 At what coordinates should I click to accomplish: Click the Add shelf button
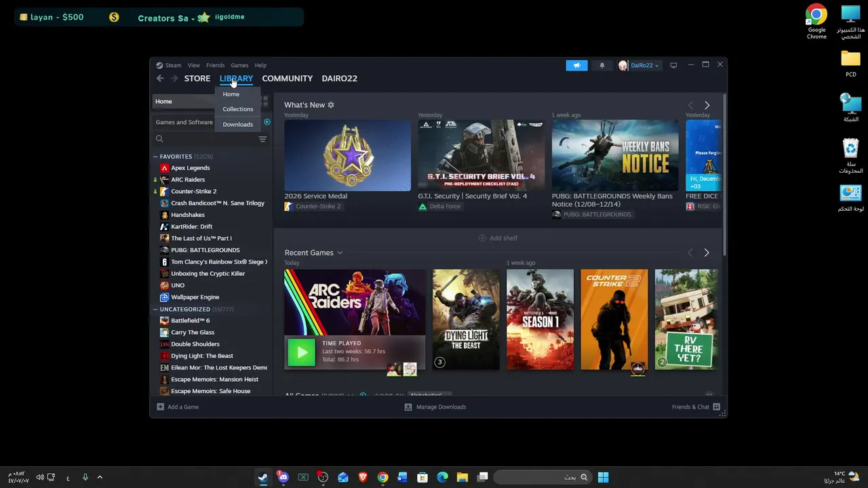[498, 238]
